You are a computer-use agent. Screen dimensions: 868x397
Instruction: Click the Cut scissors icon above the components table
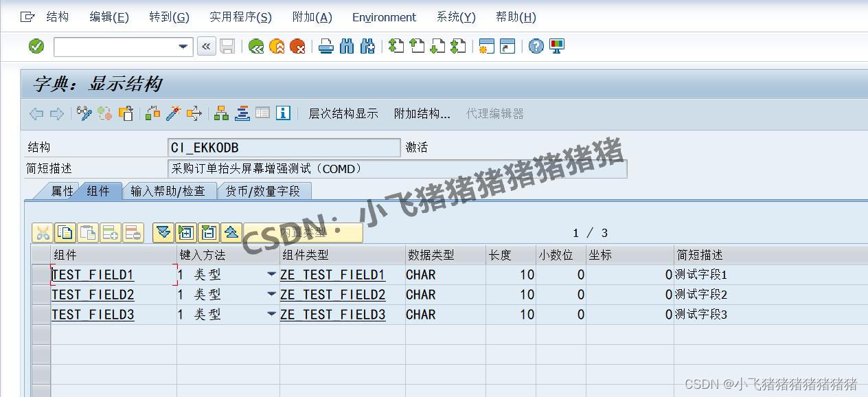tap(42, 232)
